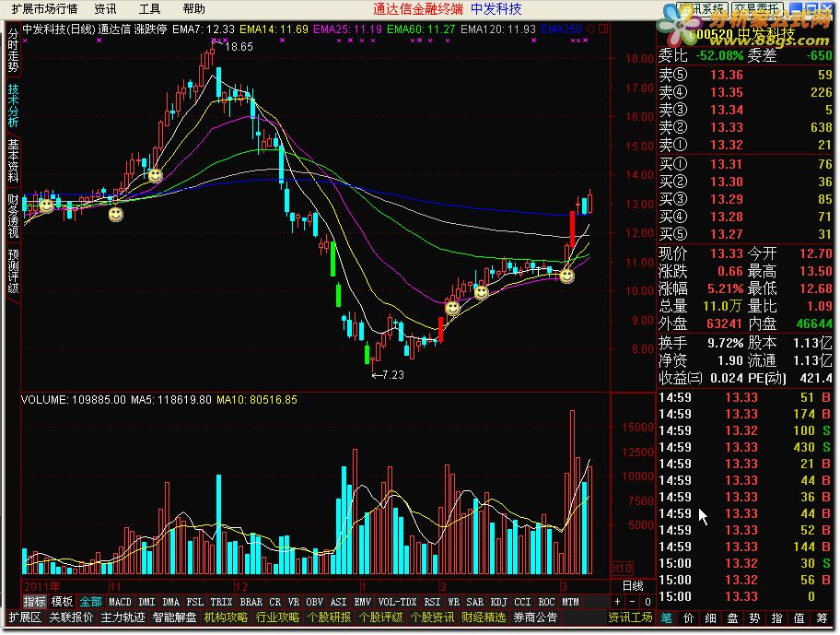Select the CR indicator
The width and height of the screenshot is (840, 635).
click(x=274, y=602)
